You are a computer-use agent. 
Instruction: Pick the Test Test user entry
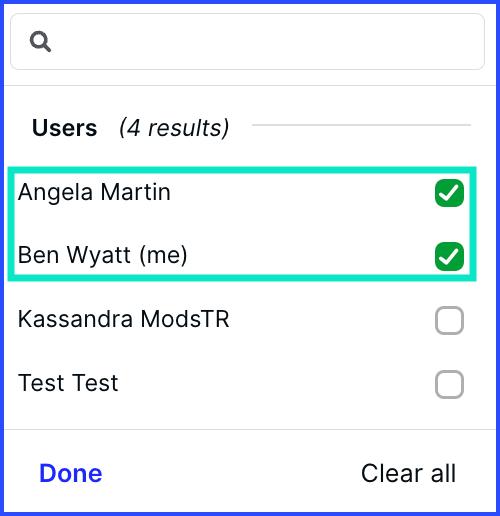click(x=241, y=383)
